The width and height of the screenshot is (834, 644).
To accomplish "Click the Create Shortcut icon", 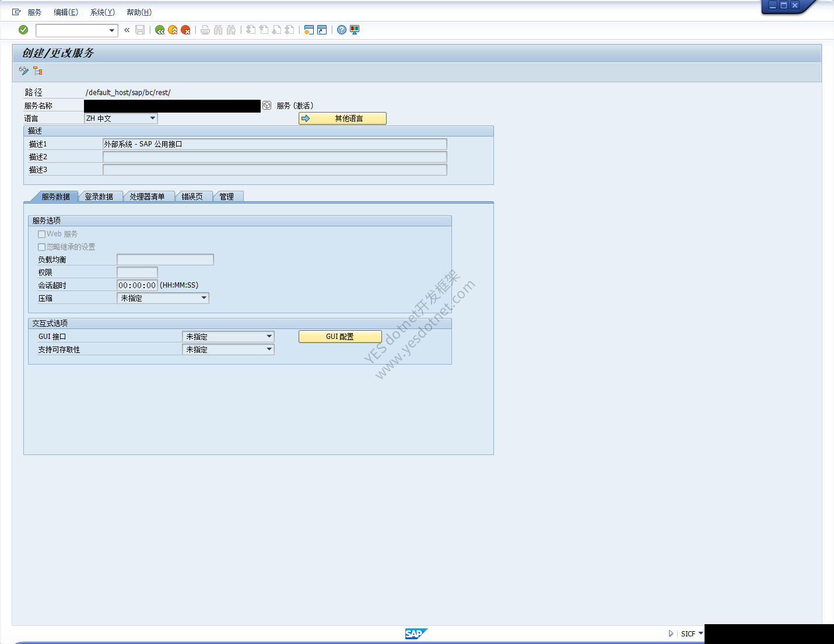I will (x=322, y=30).
